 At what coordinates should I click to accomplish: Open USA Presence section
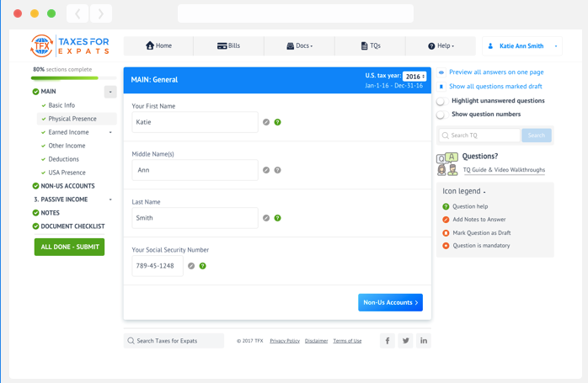coord(67,173)
